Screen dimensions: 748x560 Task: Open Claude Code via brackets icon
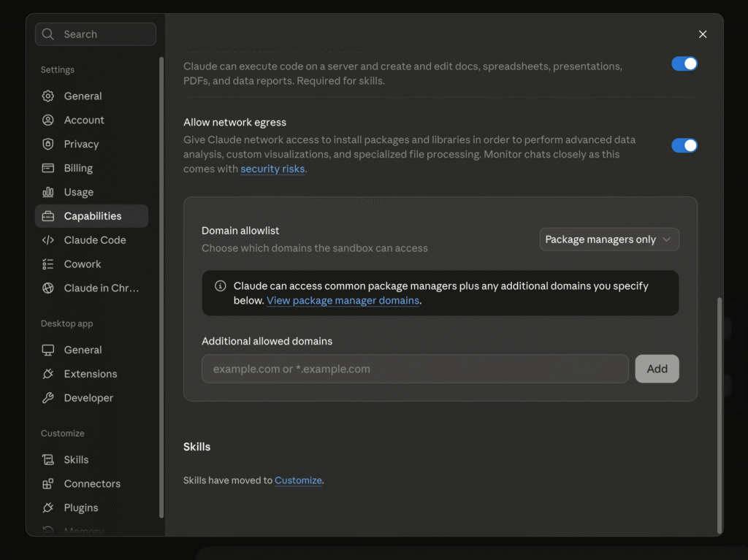point(47,240)
